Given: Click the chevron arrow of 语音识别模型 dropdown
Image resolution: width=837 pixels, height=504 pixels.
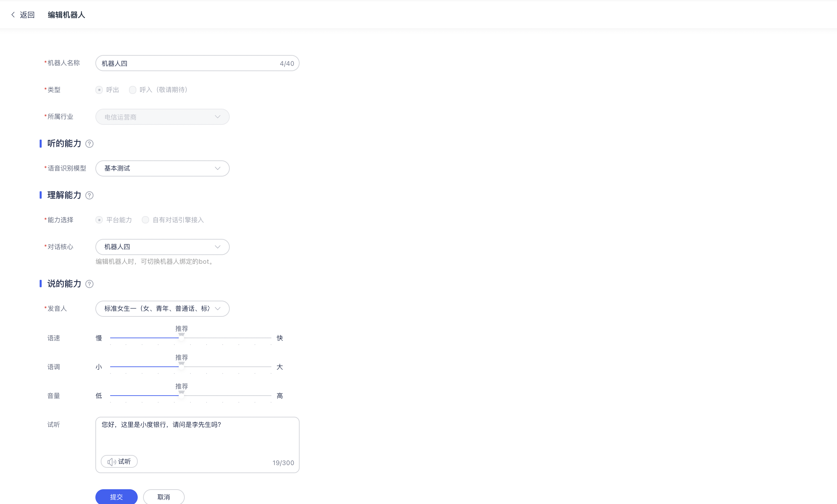Looking at the screenshot, I should pos(218,168).
